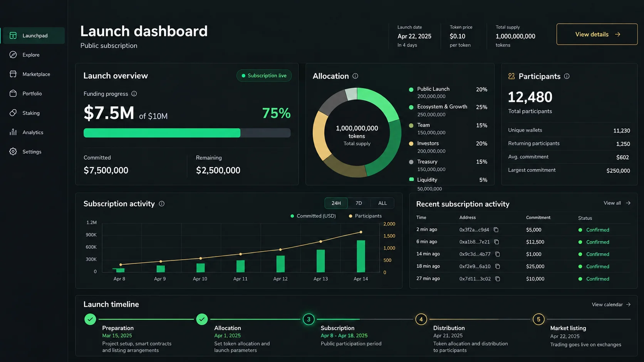
Task: Click Public Launch legend color dot
Action: [x=411, y=89]
